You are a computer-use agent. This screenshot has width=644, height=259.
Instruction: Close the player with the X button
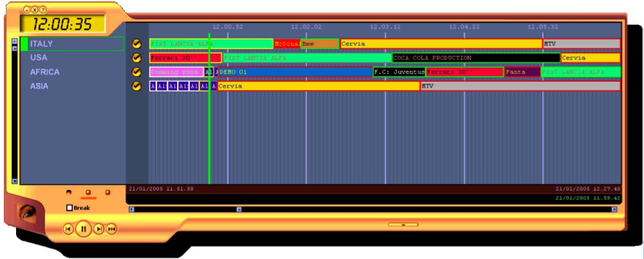click(x=35, y=10)
